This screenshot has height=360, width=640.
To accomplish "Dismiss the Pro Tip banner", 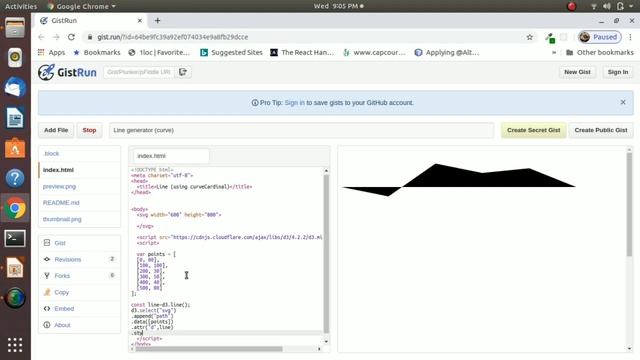I will (623, 102).
